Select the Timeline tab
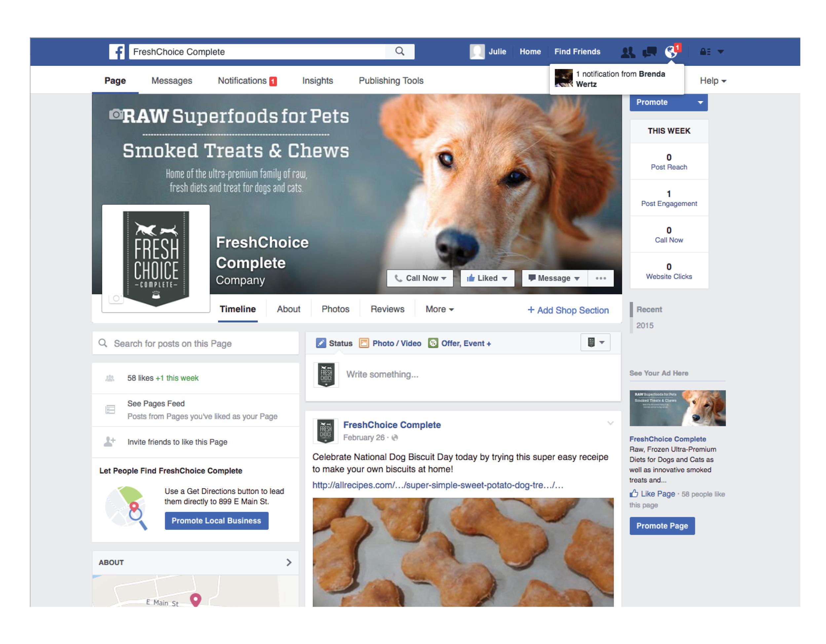 [x=238, y=309]
